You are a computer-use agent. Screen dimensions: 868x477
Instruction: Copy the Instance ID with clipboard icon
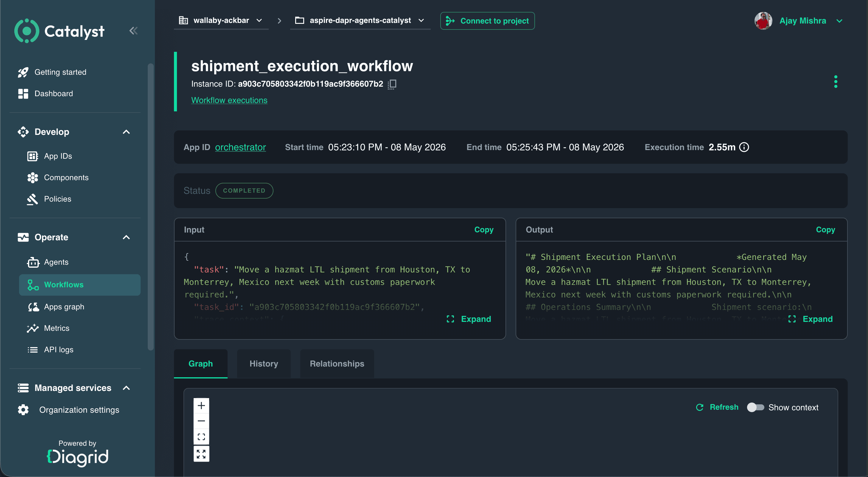coord(392,84)
